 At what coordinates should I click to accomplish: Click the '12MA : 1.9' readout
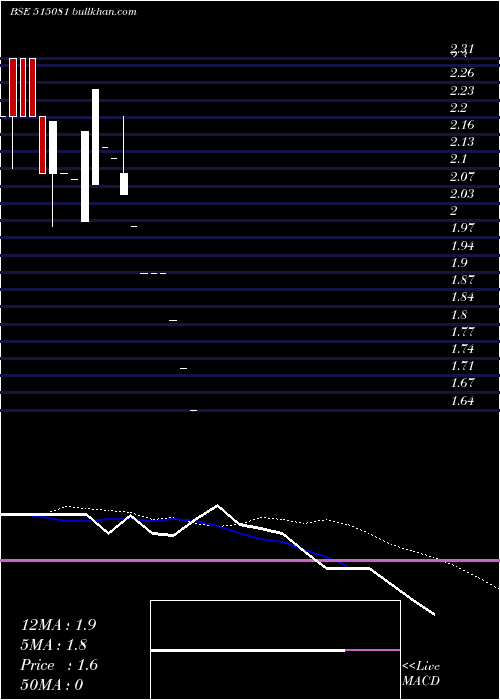click(x=58, y=625)
